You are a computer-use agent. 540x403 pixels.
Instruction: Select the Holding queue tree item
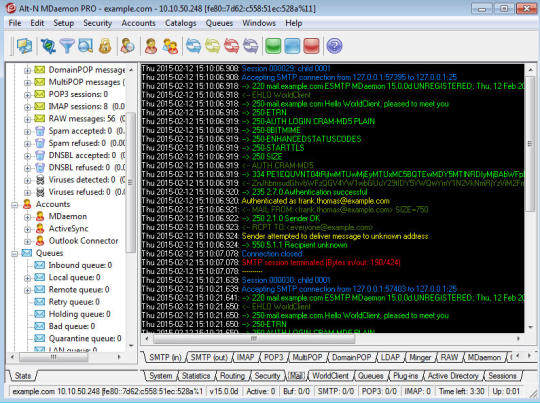click(x=79, y=314)
